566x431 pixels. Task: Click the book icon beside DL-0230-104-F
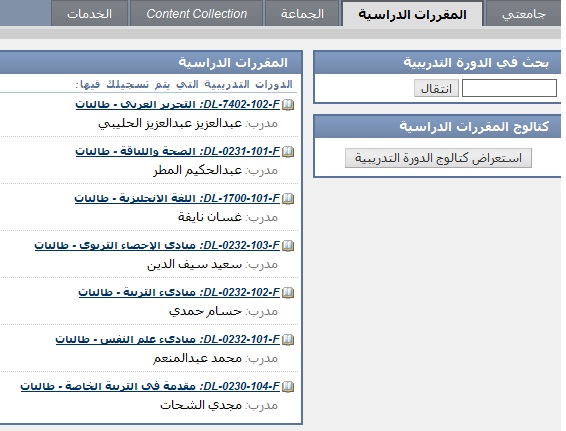pyautogui.click(x=288, y=387)
